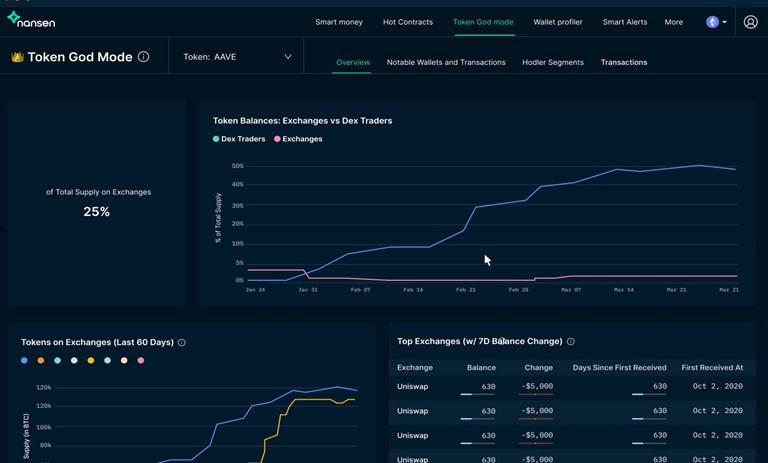Open Wallet profiler
Image resolution: width=768 pixels, height=463 pixels.
558,22
